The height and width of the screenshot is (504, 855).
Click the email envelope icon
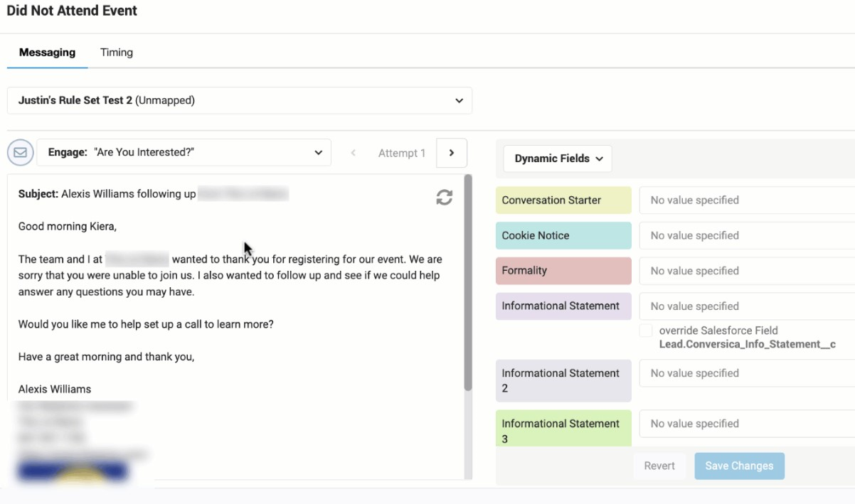click(21, 153)
